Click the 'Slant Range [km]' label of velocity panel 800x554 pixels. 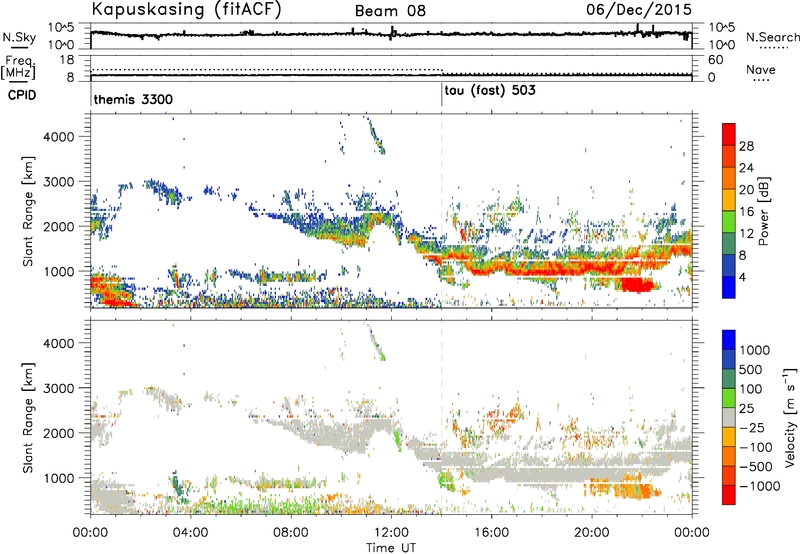pyautogui.click(x=28, y=417)
